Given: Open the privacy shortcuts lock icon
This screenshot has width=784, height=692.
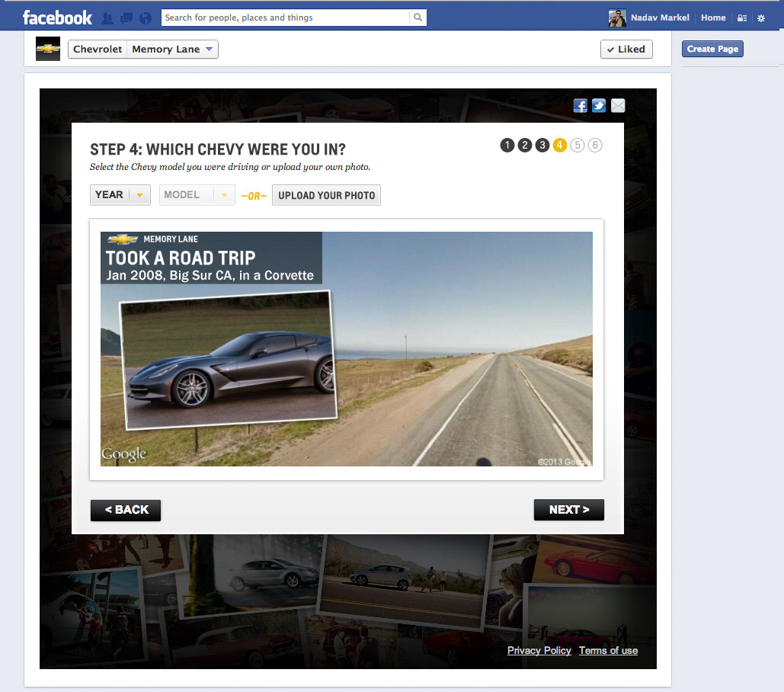Looking at the screenshot, I should (742, 18).
